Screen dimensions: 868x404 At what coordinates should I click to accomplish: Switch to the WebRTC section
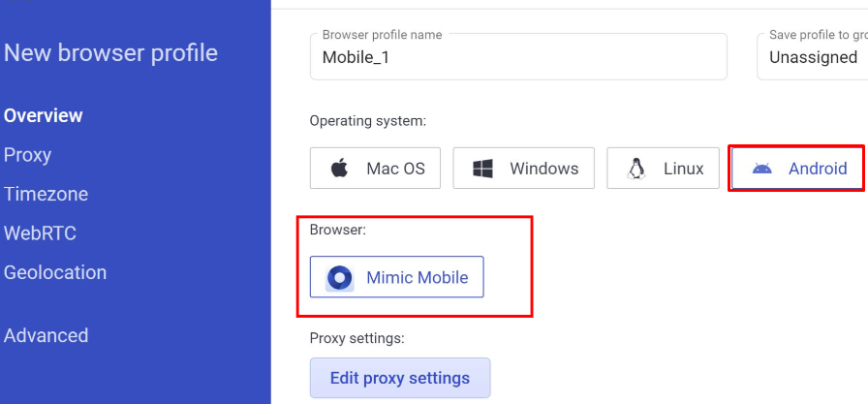40,233
